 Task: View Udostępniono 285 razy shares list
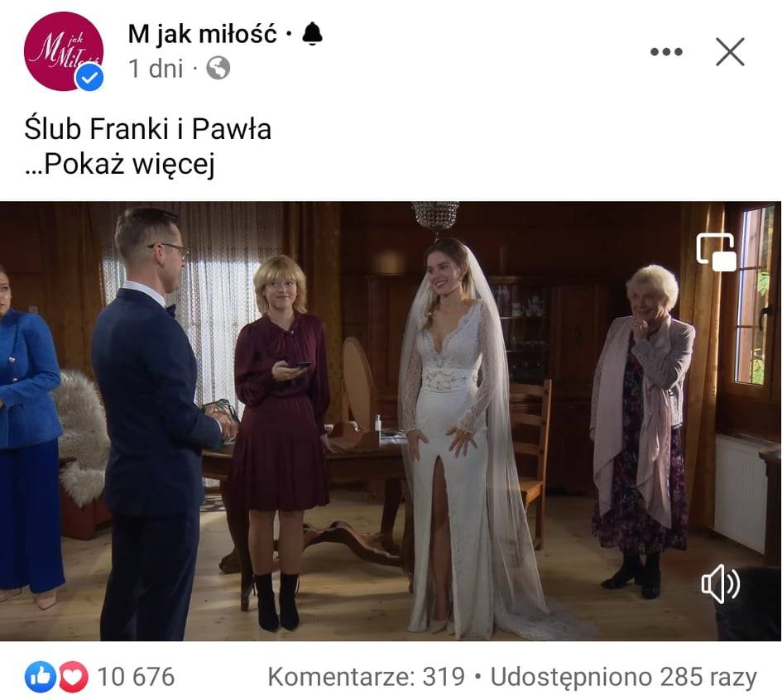point(623,677)
